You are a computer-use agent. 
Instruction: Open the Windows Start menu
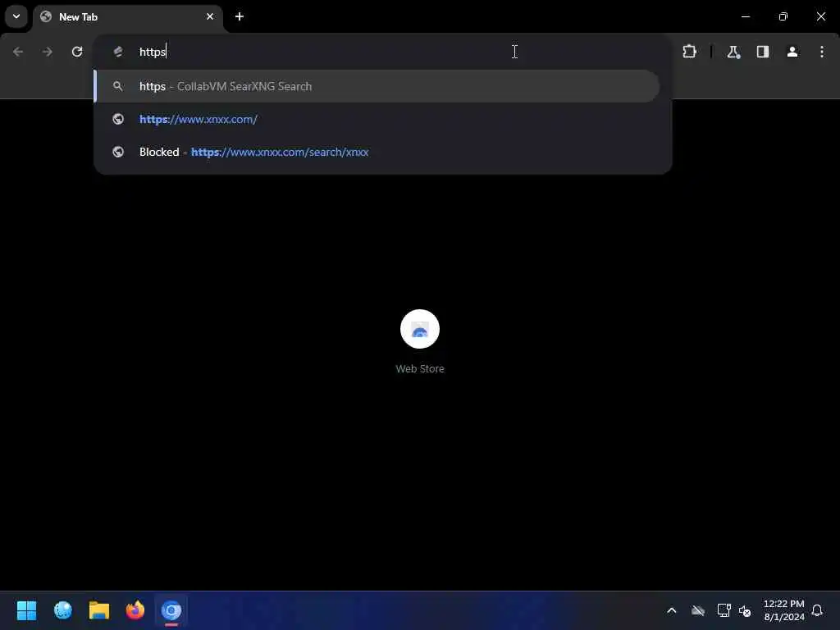26,610
